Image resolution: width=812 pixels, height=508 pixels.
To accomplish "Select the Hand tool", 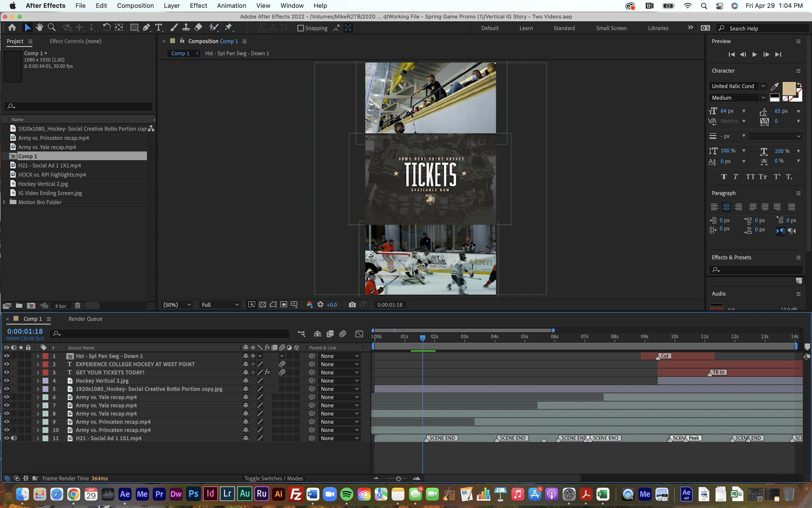I will pyautogui.click(x=39, y=28).
